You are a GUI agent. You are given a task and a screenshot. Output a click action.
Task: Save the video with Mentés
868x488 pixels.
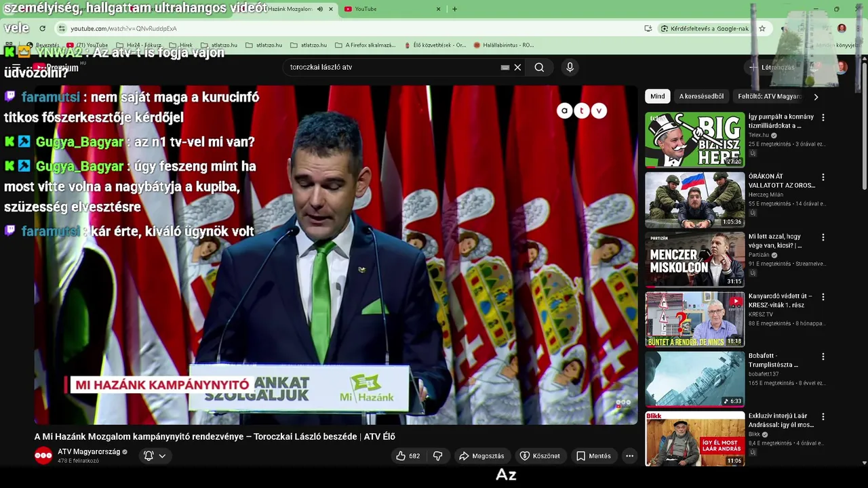(593, 456)
